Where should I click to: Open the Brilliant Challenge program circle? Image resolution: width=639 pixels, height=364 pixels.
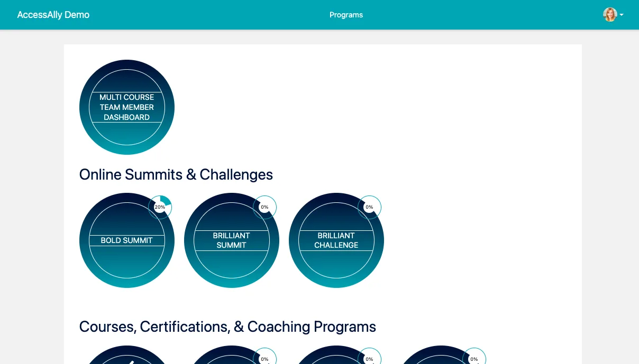[x=336, y=240]
